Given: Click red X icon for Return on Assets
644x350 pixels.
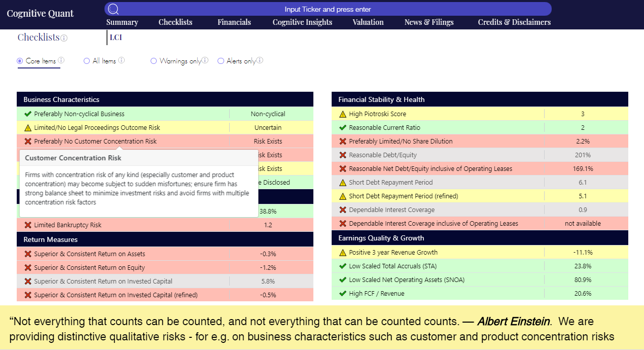Looking at the screenshot, I should pyautogui.click(x=28, y=254).
